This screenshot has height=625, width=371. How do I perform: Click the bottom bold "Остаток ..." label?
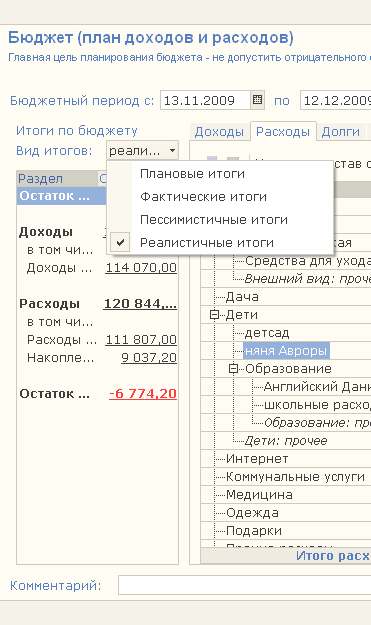tap(55, 394)
